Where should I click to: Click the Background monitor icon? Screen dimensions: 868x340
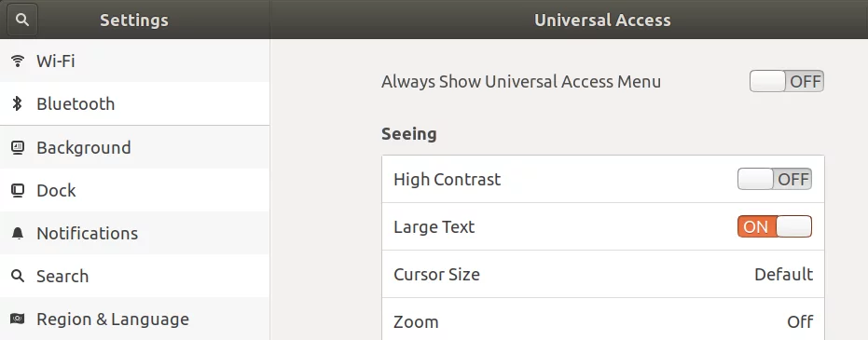tap(18, 147)
